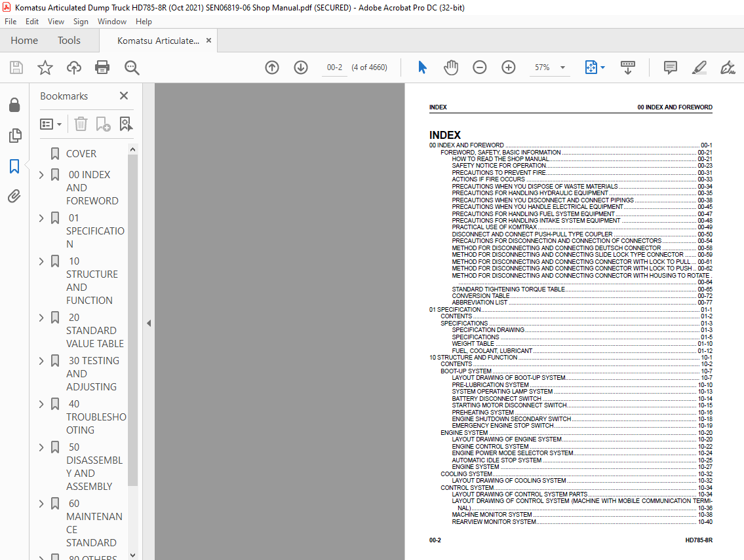
Task: Expand the 50 DISASSEMBLY AND ASSEMBLY bookmark
Action: point(41,447)
